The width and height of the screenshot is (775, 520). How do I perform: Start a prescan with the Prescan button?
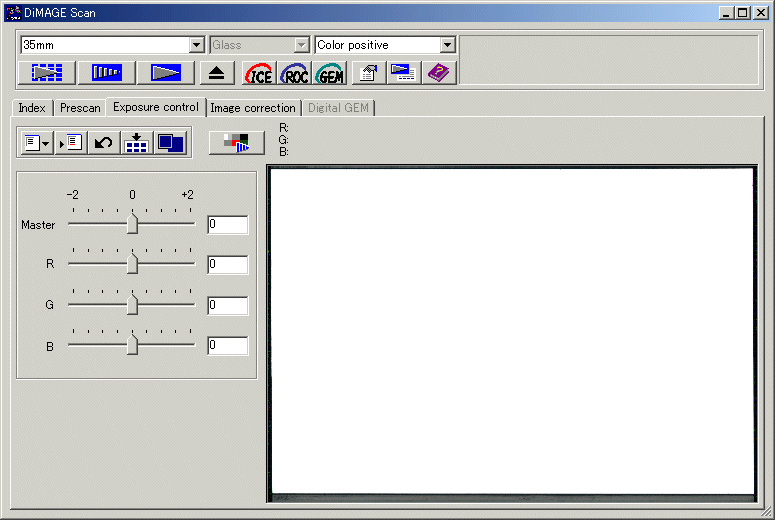tap(106, 73)
